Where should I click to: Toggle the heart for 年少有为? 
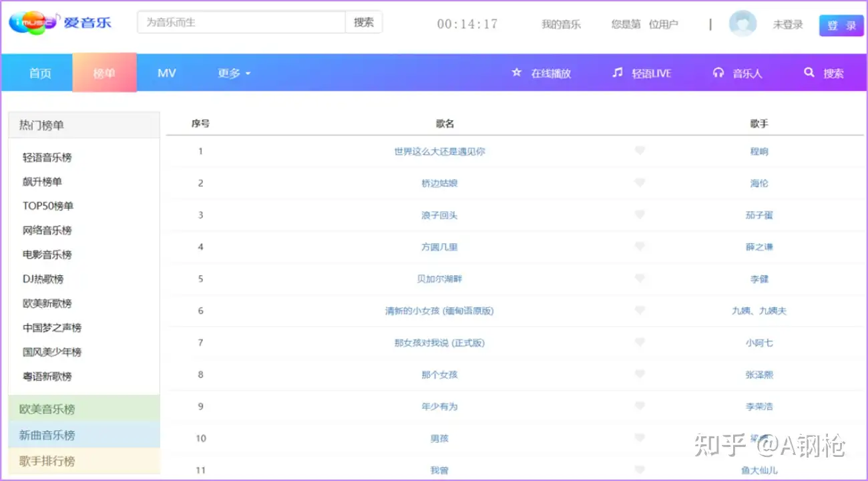[640, 406]
